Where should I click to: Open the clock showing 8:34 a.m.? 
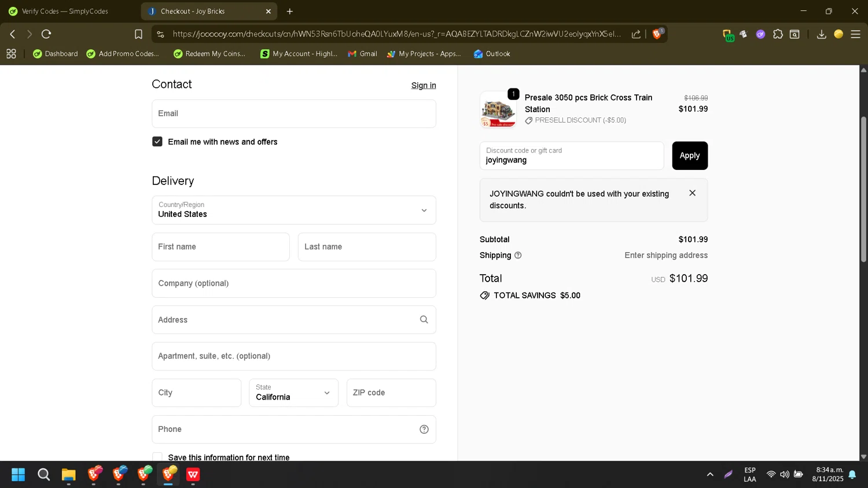pyautogui.click(x=827, y=475)
